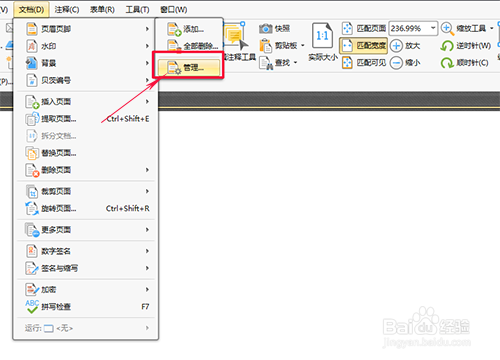Screen dimensions: 500x360
Task: Click the 背景 background icon
Action: (32, 63)
